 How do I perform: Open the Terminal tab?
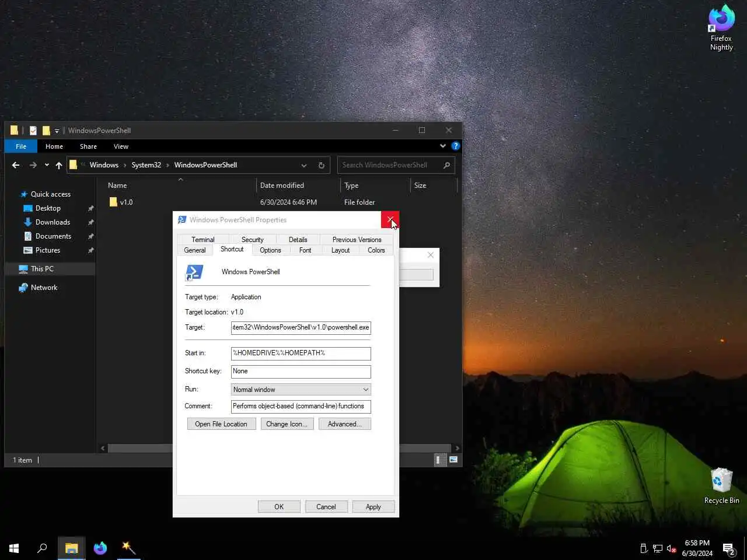tap(203, 240)
